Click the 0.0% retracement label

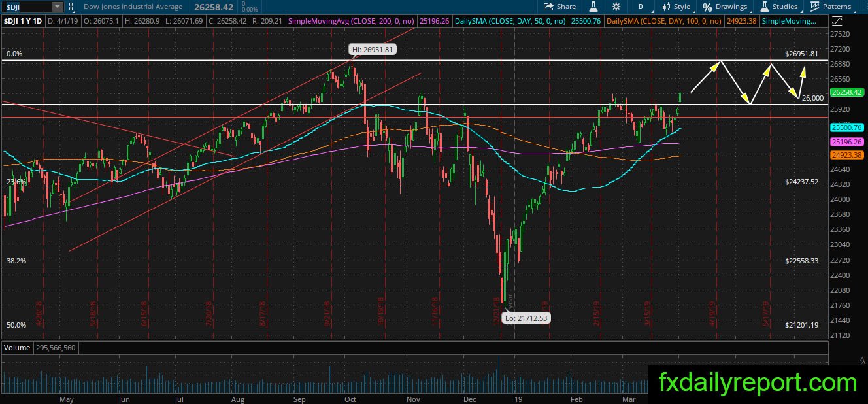[x=13, y=54]
